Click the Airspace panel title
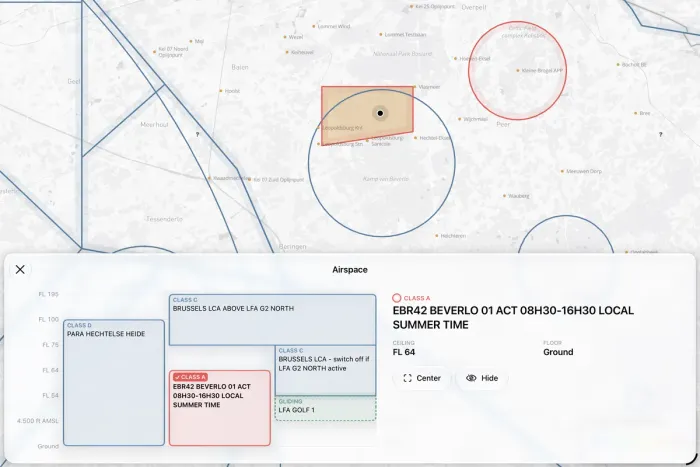Viewport: 700px width, 467px height. pos(350,270)
